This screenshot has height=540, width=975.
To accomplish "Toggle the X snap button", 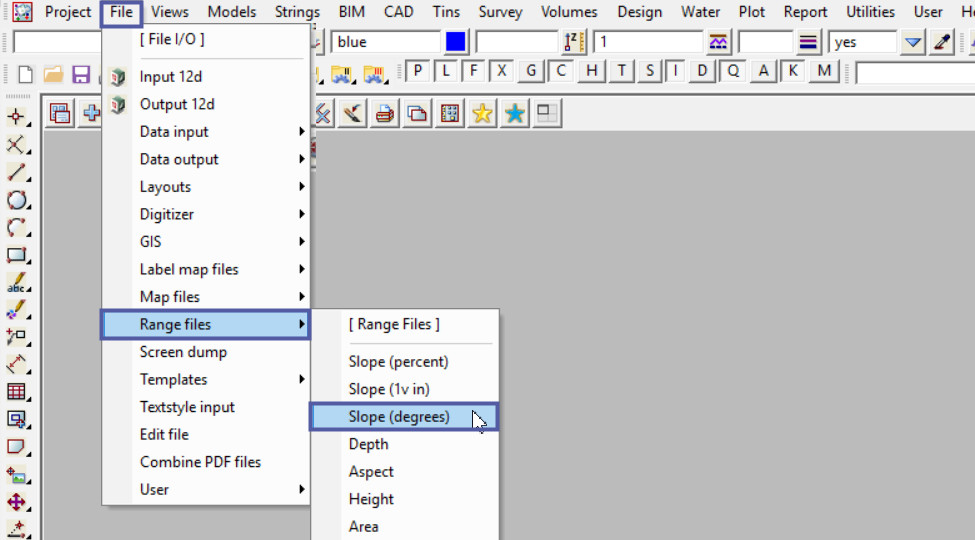I will pos(502,71).
